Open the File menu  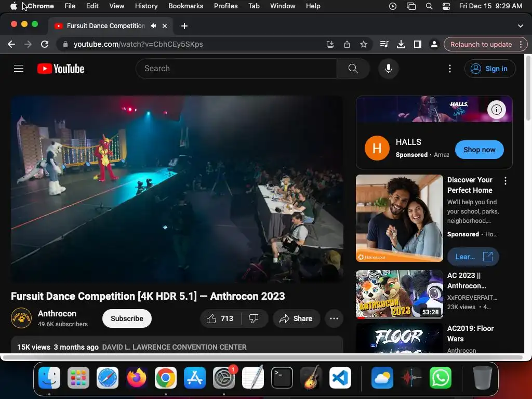[x=70, y=6]
